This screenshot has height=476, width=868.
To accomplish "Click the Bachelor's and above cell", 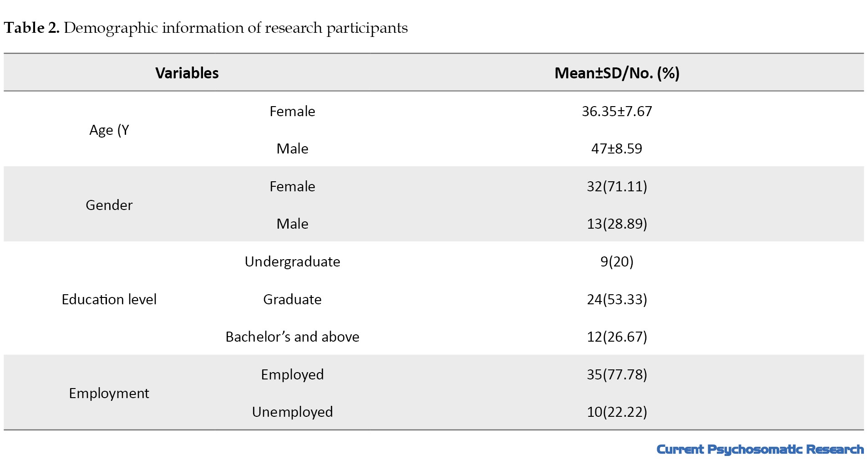I will (x=292, y=337).
